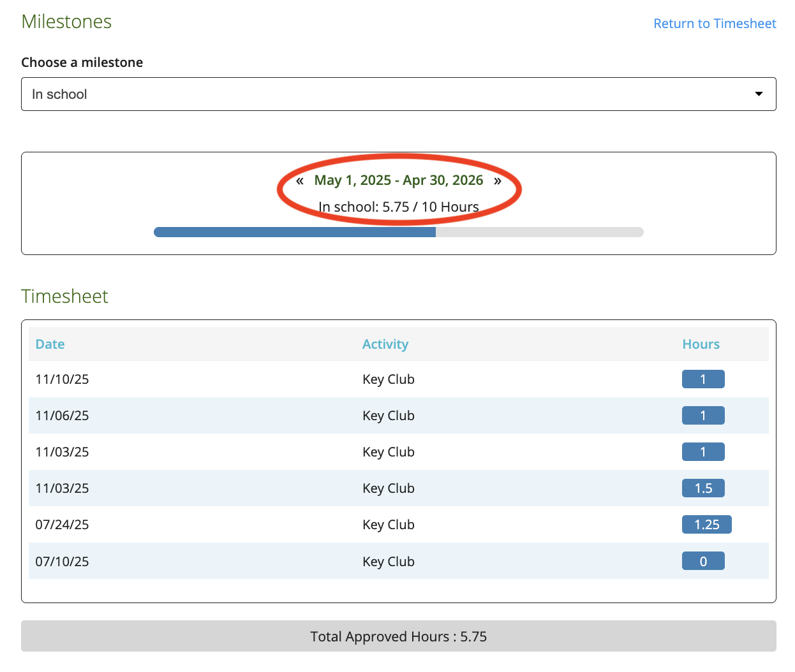Image resolution: width=795 pixels, height=672 pixels.
Task: Click Key Club activity in 07/10/25 row
Action: 389,562
